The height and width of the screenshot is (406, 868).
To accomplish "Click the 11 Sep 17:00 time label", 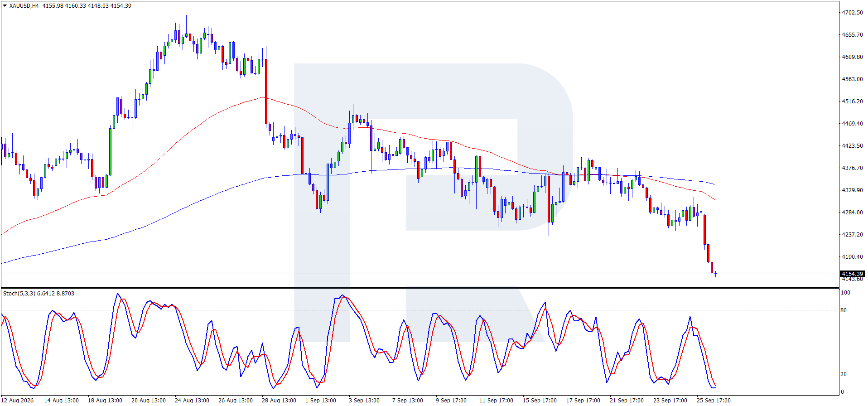I will pyautogui.click(x=497, y=401).
